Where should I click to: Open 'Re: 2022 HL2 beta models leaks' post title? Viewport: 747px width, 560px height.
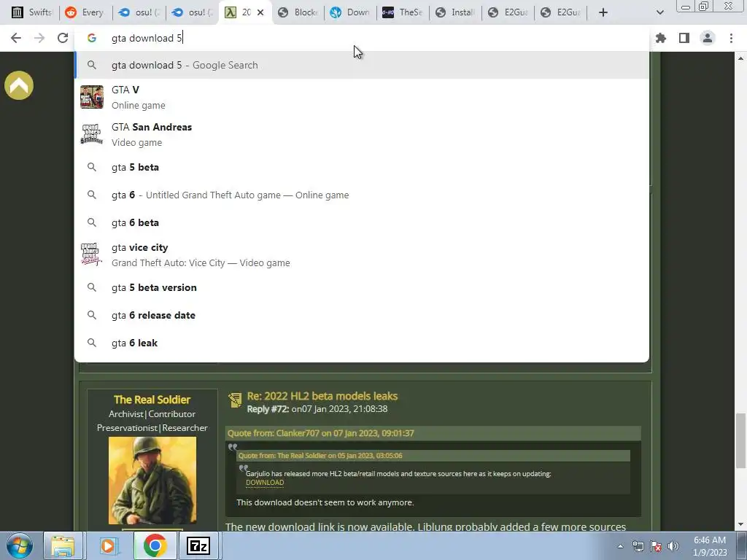322,396
